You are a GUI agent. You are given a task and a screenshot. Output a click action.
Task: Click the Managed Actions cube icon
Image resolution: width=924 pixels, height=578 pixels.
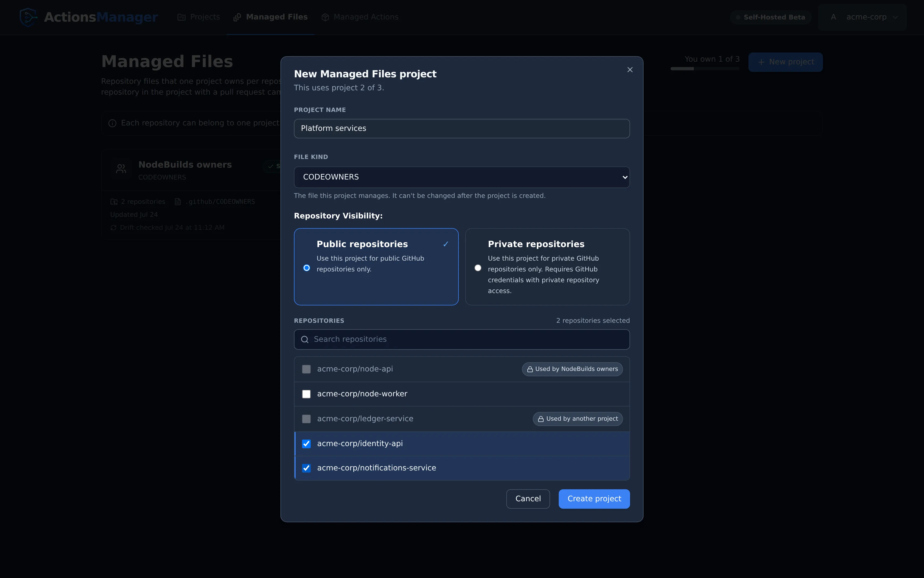325,17
